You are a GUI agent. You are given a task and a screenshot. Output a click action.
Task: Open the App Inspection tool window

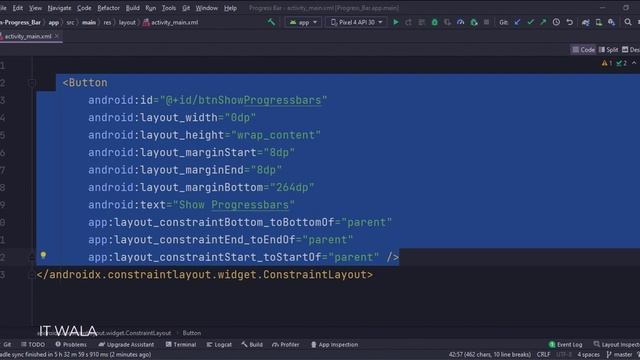click(334, 344)
